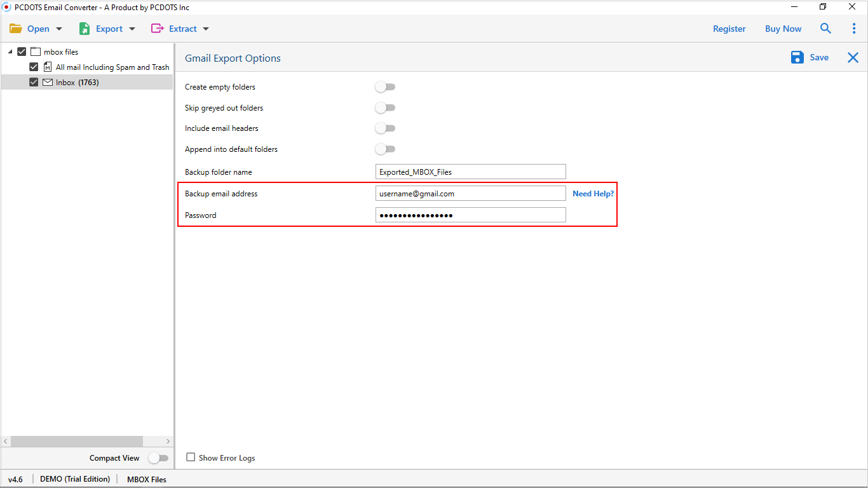Click the left panel horizontal scrollbar thumb
The height and width of the screenshot is (488, 868).
pyautogui.click(x=76, y=441)
